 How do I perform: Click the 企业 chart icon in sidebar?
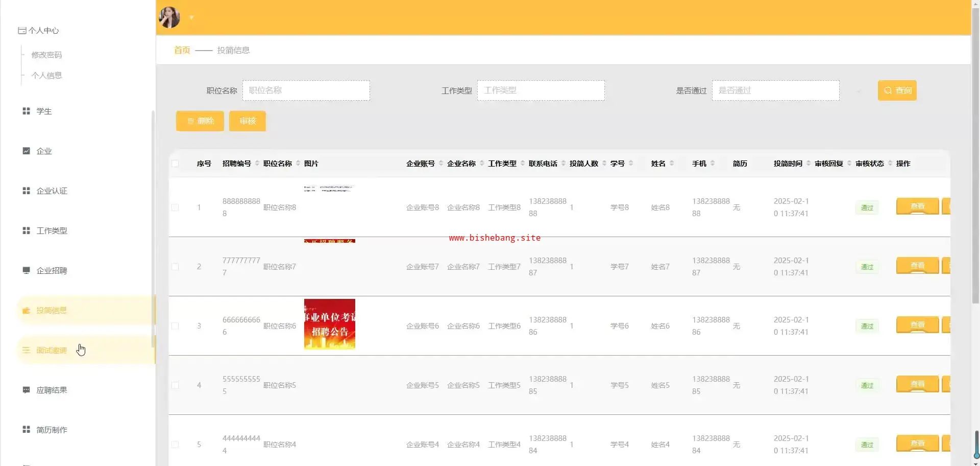[26, 151]
